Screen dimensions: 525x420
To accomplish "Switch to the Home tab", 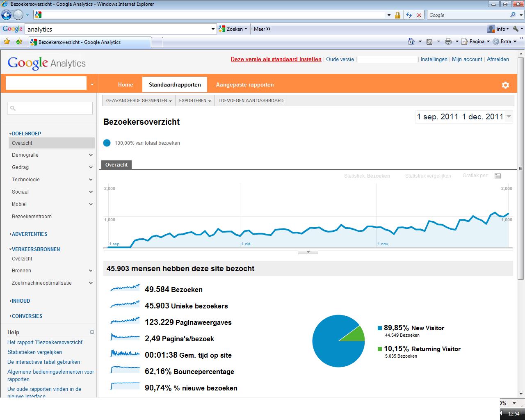I will click(x=126, y=85).
